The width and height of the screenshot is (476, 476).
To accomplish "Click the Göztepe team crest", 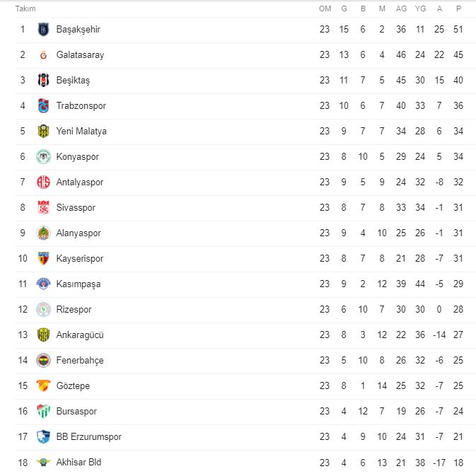I will 43,385.
